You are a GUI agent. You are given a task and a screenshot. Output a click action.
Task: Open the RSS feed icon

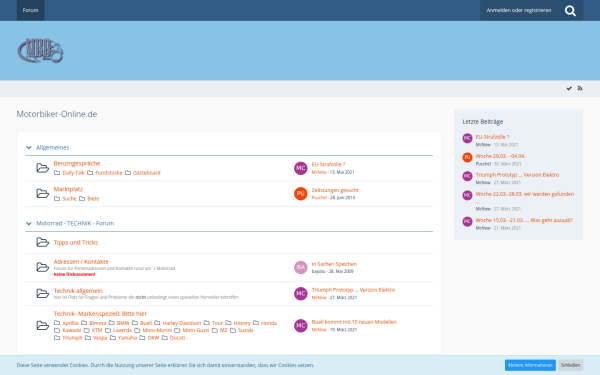[580, 88]
